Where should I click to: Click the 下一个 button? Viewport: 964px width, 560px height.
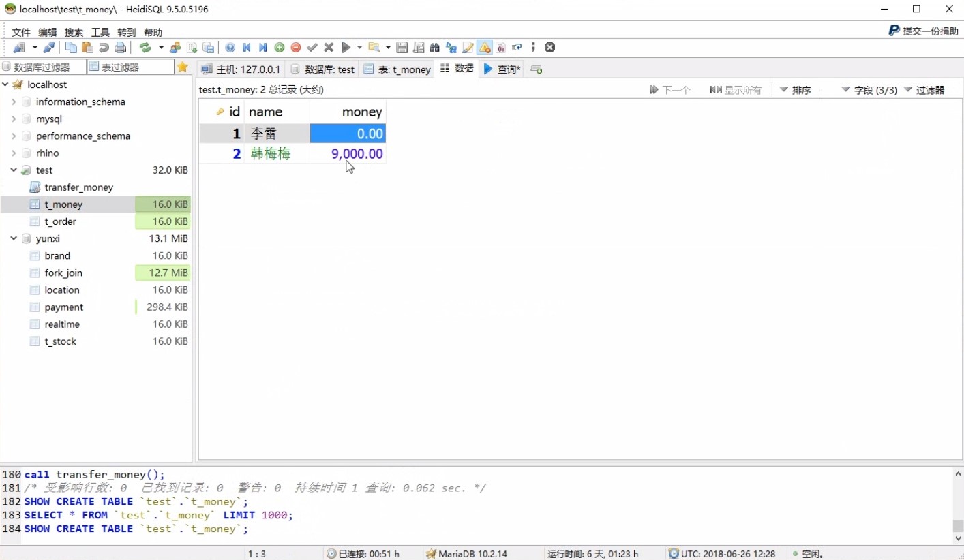670,90
